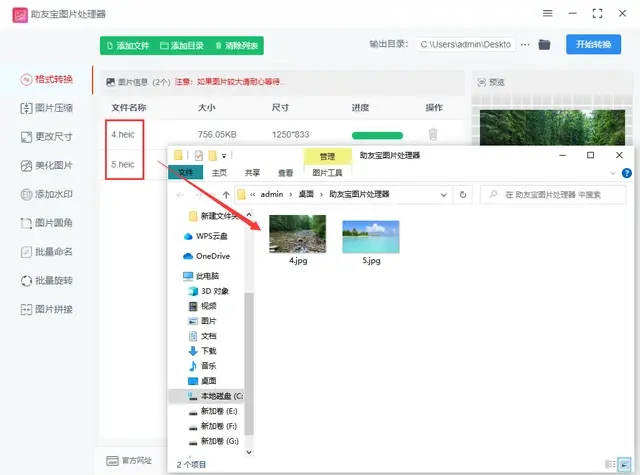Open the 图片圆角 rounded corner section
Screen dimensions: 640x475
[x=47, y=223]
